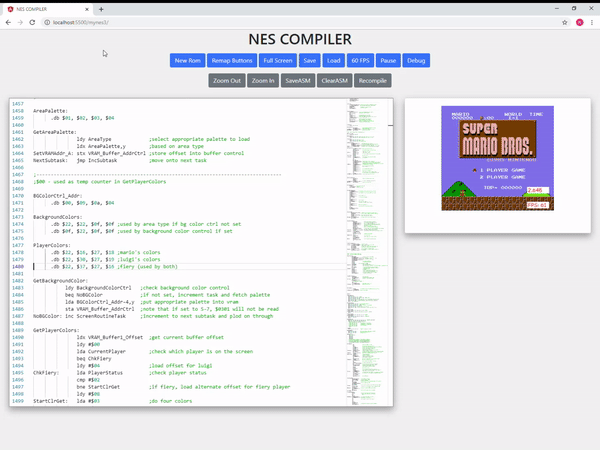The image size is (600, 450).
Task: Click the "jmp IncSubtask" instruction
Action: tap(97, 160)
